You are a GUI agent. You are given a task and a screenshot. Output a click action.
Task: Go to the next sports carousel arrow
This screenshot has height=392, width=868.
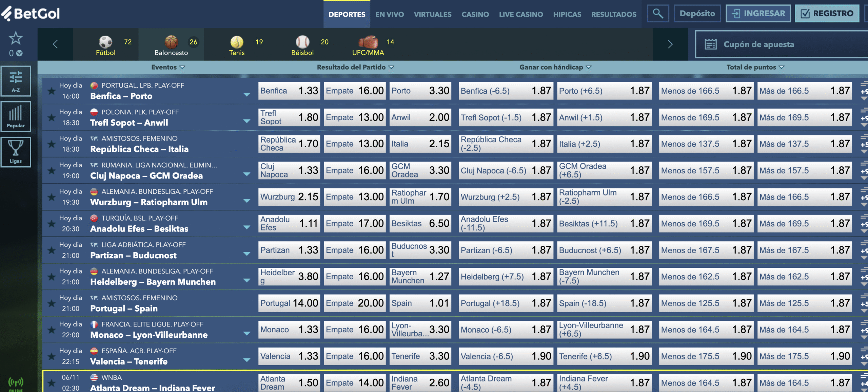[x=670, y=44]
